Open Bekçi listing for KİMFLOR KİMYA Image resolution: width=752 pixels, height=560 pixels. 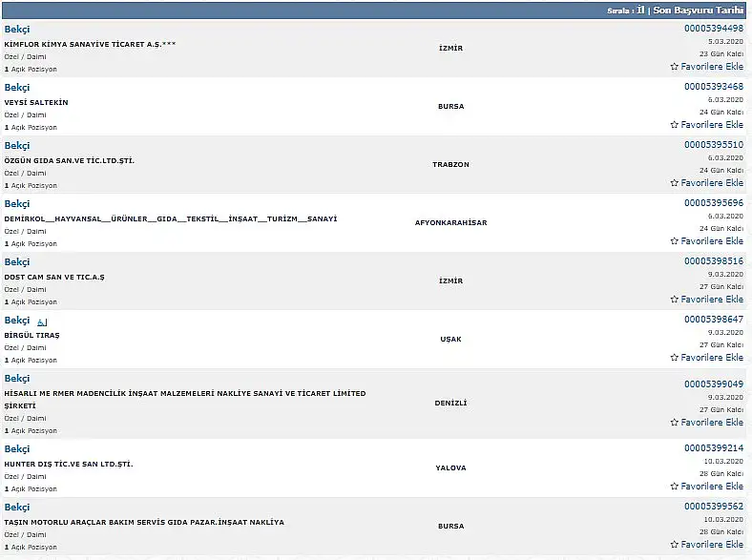click(17, 30)
